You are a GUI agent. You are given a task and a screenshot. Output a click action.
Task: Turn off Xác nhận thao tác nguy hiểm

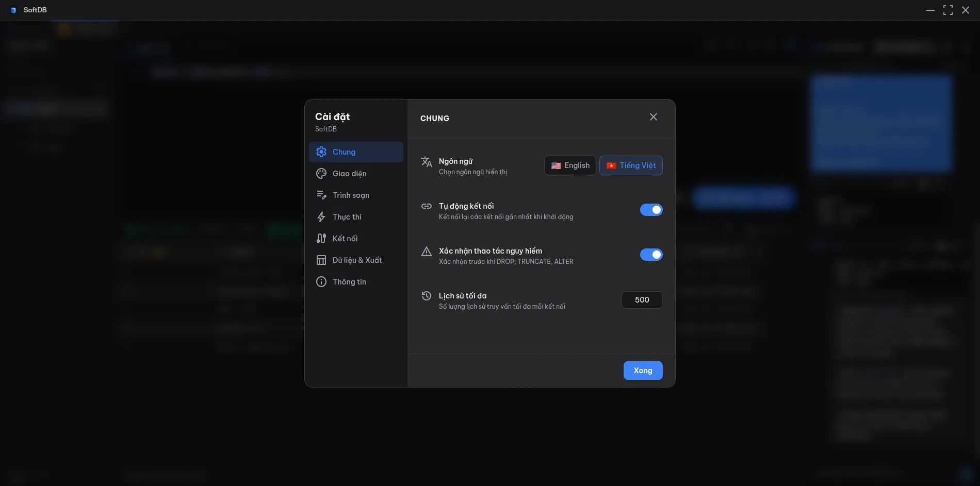click(x=651, y=254)
